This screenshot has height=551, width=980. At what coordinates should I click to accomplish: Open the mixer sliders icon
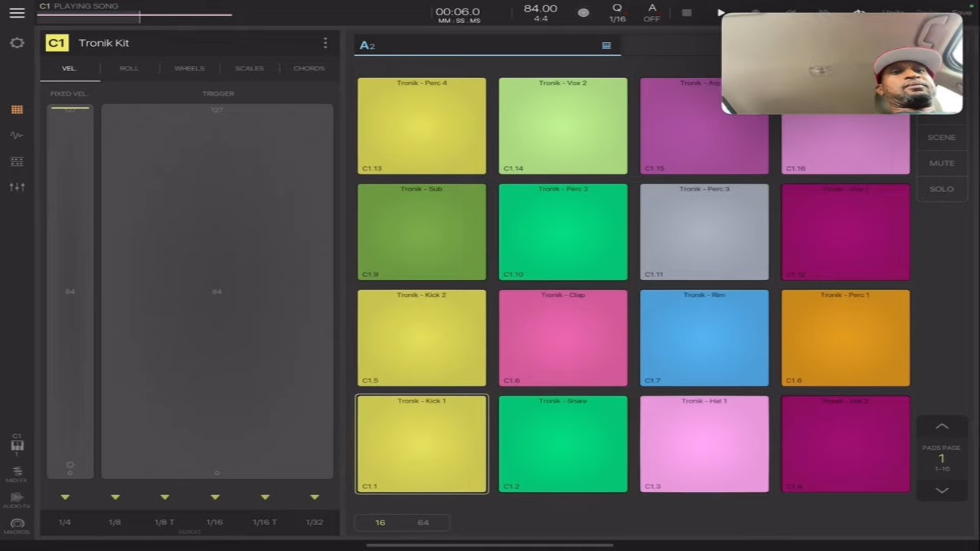coord(17,187)
